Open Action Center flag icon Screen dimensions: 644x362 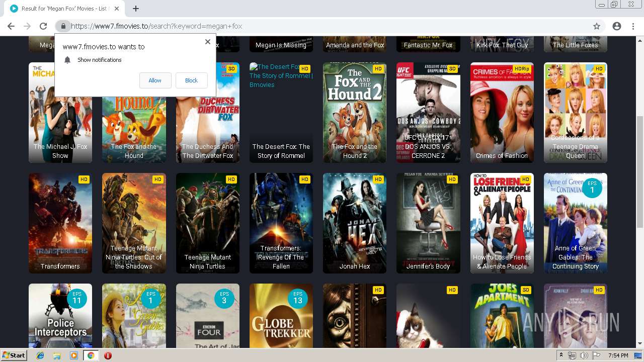coord(596,355)
